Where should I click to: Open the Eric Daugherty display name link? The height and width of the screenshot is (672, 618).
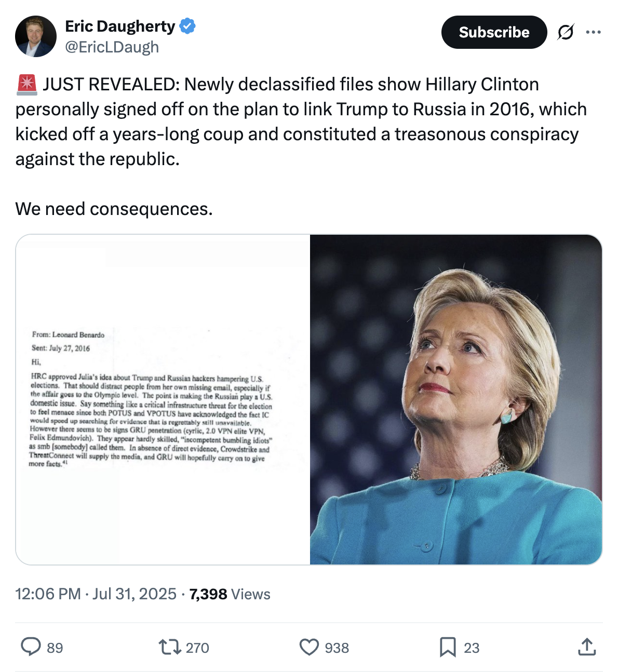pyautogui.click(x=120, y=26)
